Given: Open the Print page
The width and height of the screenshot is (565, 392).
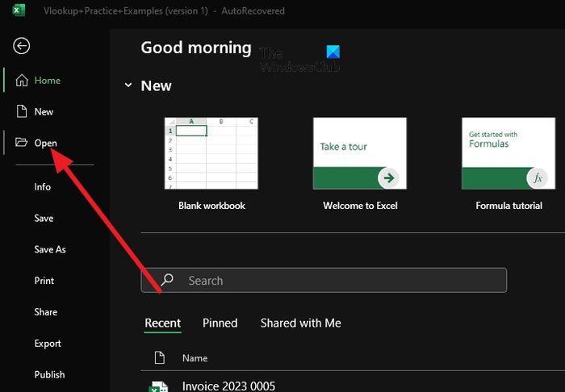Looking at the screenshot, I should point(44,281).
